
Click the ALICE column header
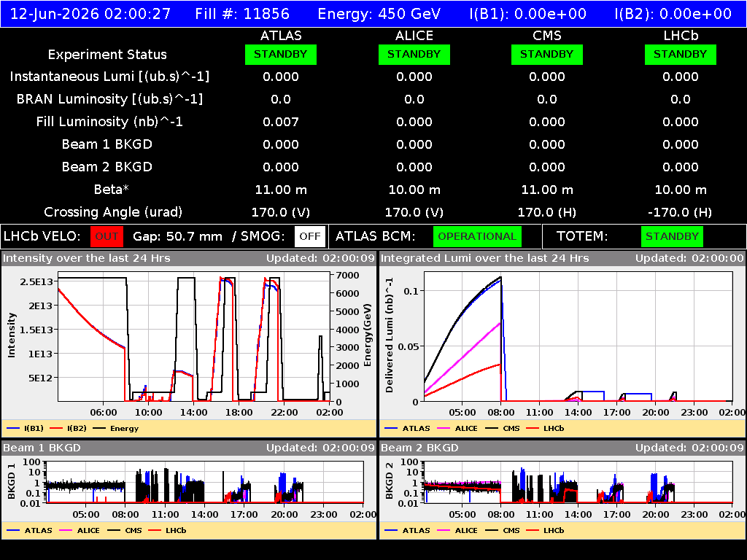tap(414, 36)
